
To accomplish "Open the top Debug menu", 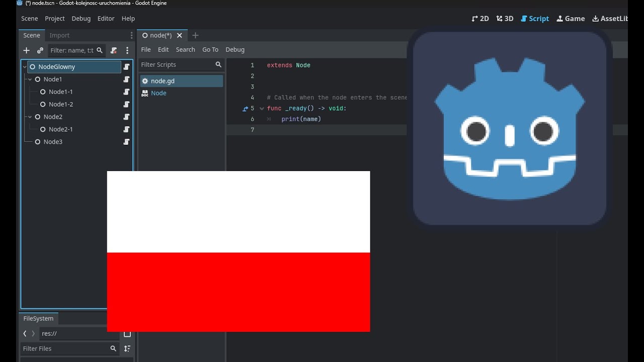I will [x=81, y=19].
